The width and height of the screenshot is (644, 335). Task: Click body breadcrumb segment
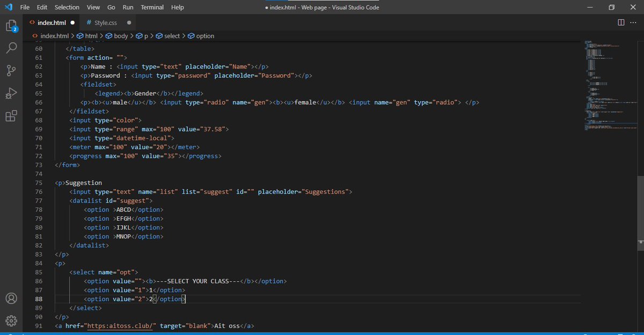click(116, 36)
